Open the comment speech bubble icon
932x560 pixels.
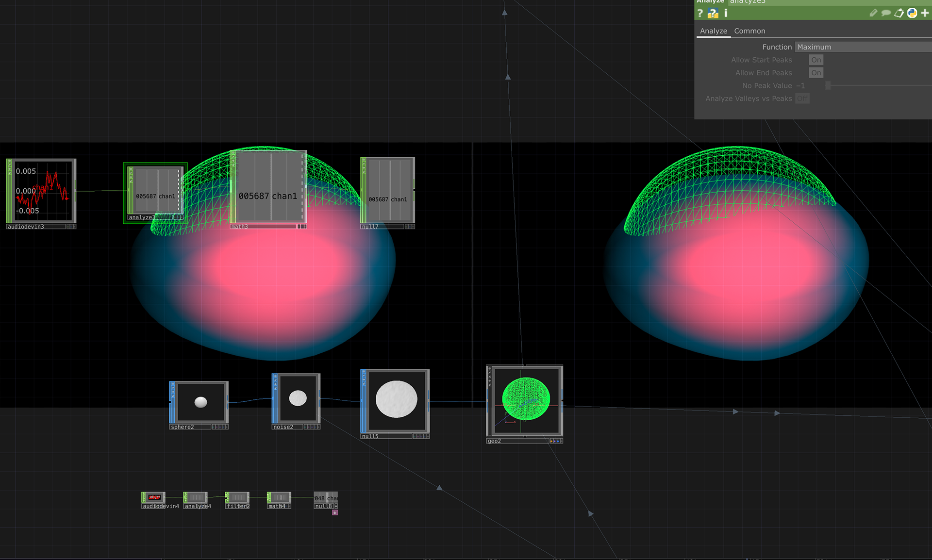[886, 13]
